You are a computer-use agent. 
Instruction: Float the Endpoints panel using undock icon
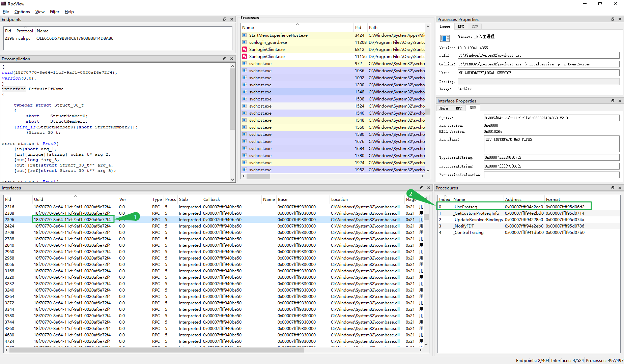pyautogui.click(x=225, y=19)
